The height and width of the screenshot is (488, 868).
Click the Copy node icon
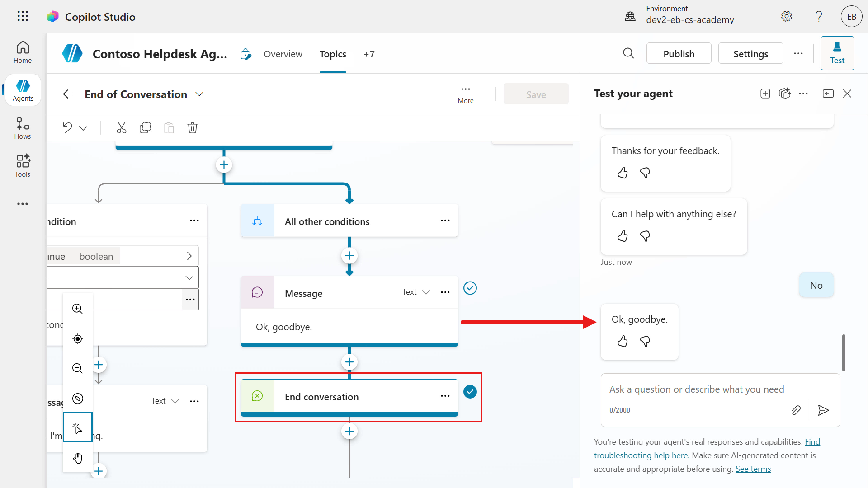coord(145,128)
